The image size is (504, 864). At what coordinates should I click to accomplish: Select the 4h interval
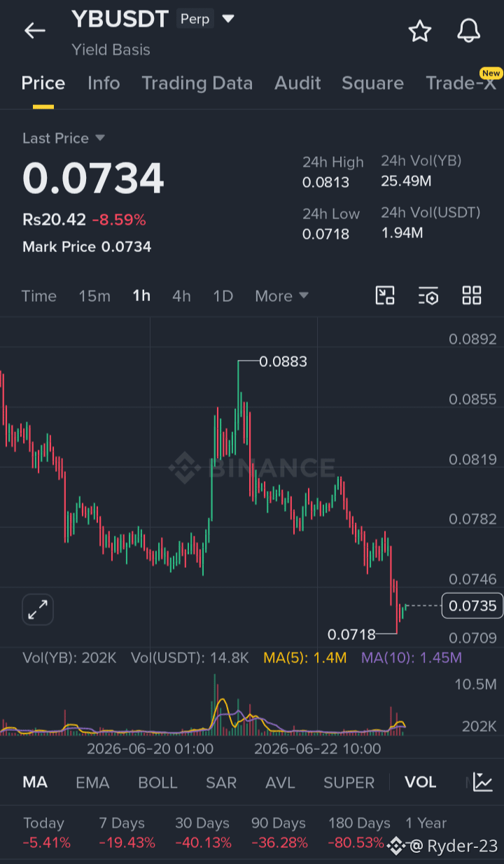[181, 296]
